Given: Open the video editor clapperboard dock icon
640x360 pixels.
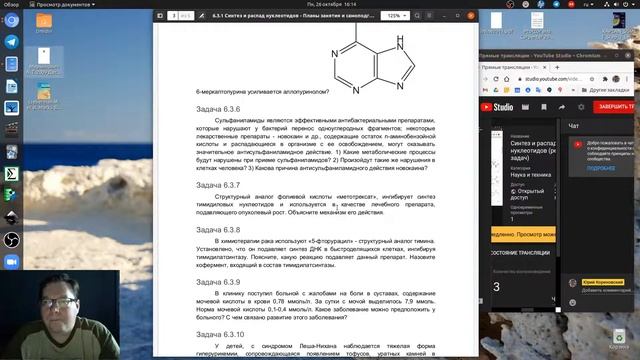Looking at the screenshot, I should pyautogui.click(x=11, y=130).
